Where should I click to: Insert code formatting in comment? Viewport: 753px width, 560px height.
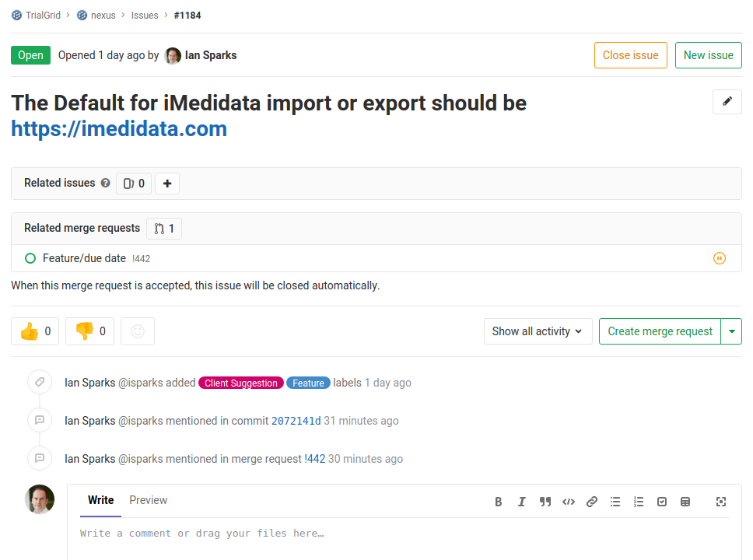(568, 502)
